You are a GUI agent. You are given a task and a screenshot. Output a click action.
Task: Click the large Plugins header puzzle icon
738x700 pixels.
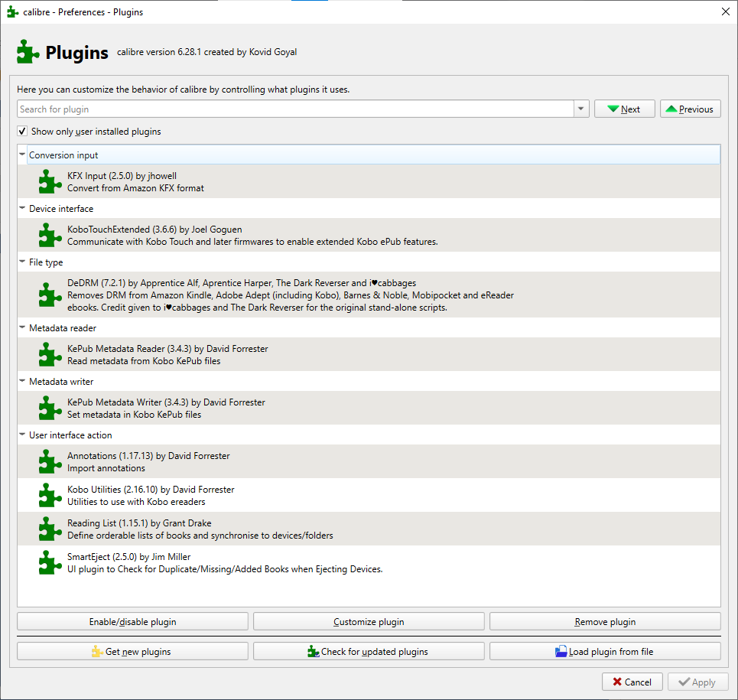[28, 52]
